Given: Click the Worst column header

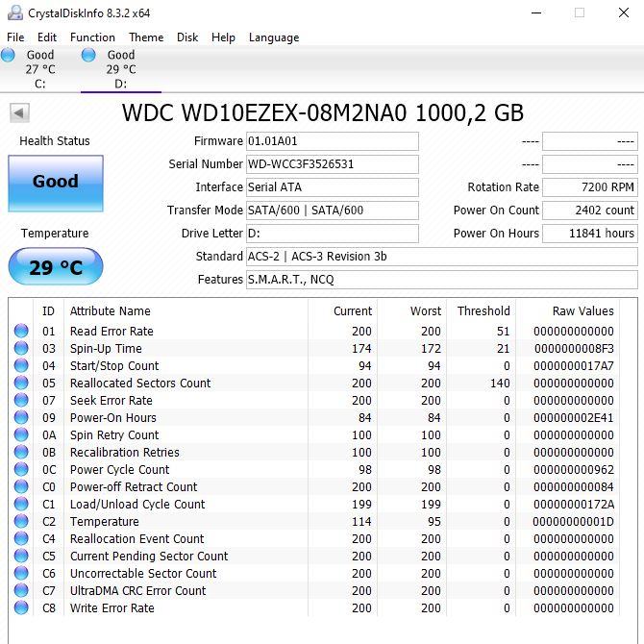Looking at the screenshot, I should [x=426, y=310].
